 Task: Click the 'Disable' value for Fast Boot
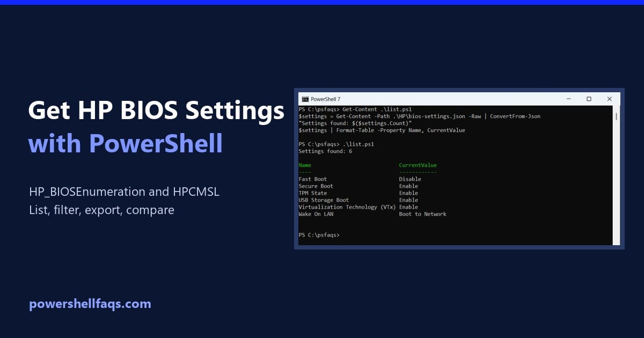pos(410,179)
